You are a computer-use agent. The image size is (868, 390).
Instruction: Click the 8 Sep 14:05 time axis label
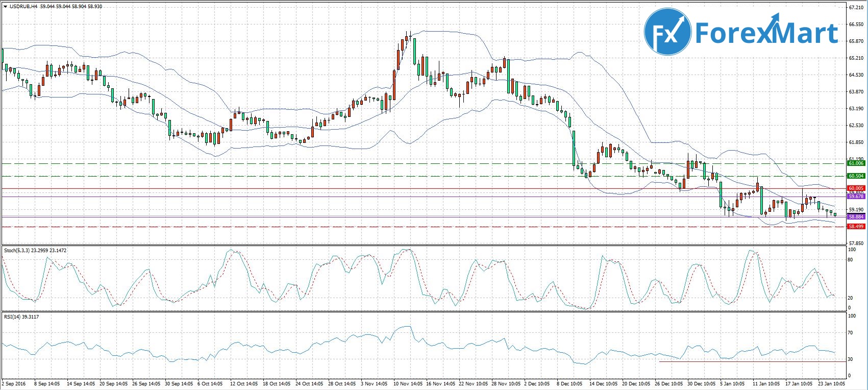click(x=46, y=383)
